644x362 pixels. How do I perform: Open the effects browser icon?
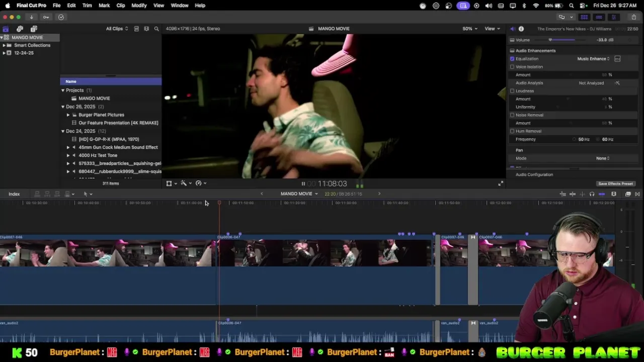628,194
